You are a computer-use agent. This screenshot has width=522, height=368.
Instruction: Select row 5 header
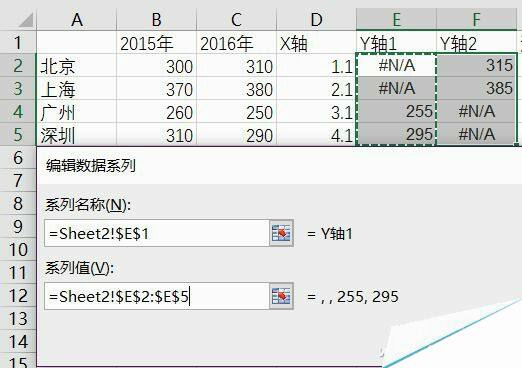[18, 134]
